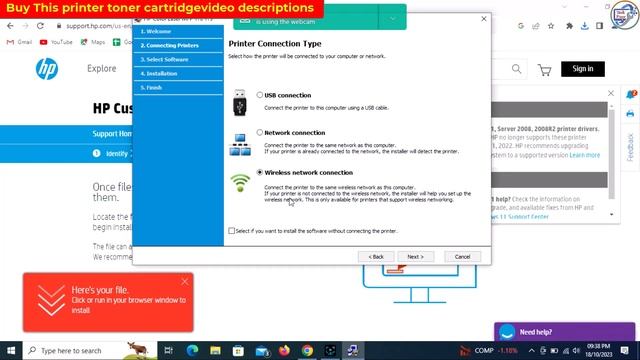Open the browser extensions puzzle icon
The image size is (640, 360).
[569, 26]
